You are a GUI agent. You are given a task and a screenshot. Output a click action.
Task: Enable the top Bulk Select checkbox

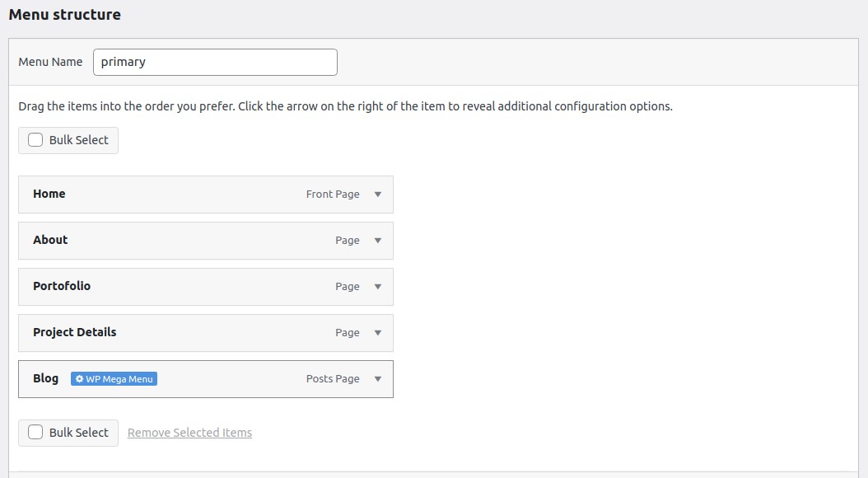coord(35,140)
